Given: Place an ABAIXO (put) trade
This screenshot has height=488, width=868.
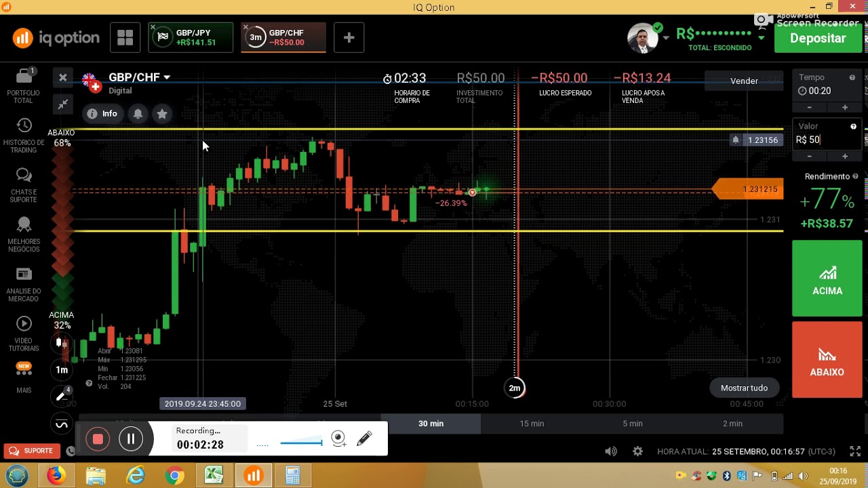Looking at the screenshot, I should pos(827,360).
